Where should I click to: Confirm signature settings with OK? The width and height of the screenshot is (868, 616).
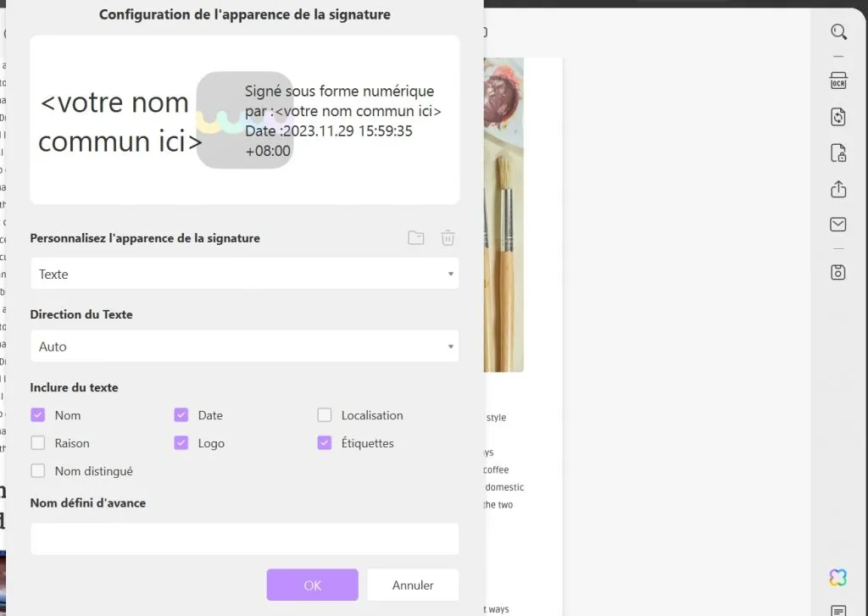click(312, 585)
